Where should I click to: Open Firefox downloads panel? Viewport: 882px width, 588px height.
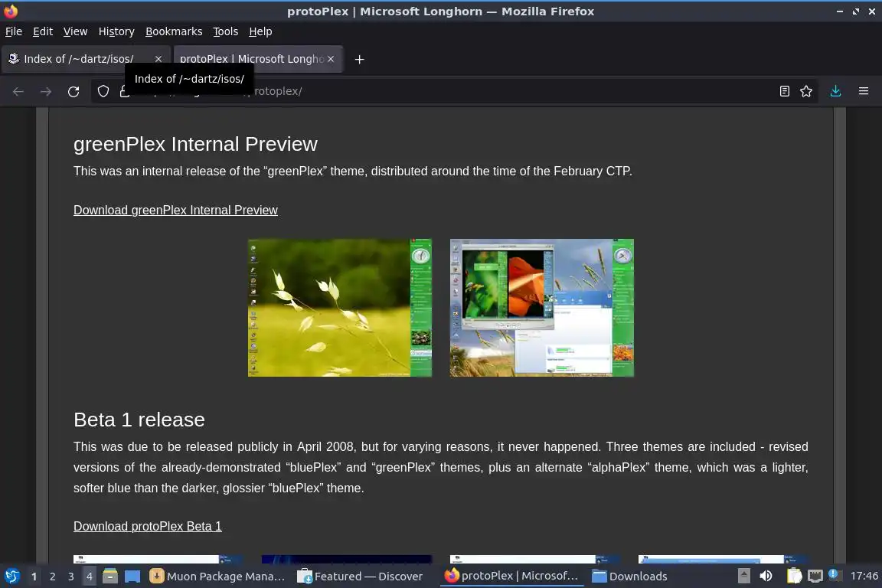[836, 91]
